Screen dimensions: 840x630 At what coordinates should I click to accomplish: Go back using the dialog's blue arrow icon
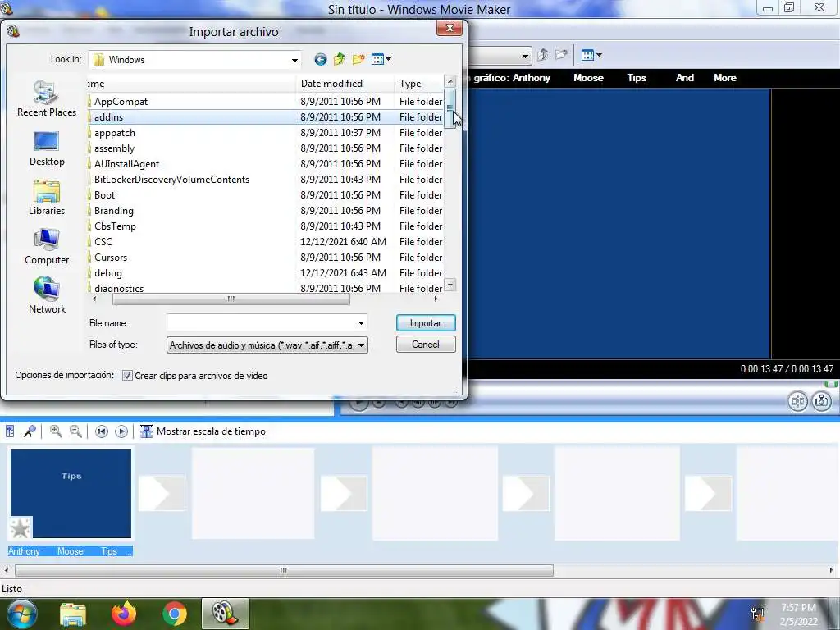321,59
